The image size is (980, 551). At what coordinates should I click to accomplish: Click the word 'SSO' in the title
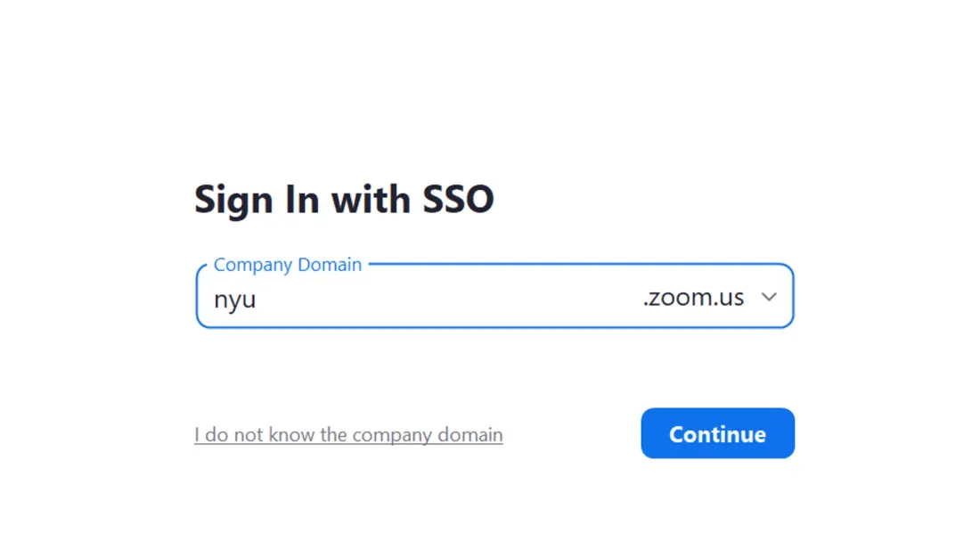(458, 200)
